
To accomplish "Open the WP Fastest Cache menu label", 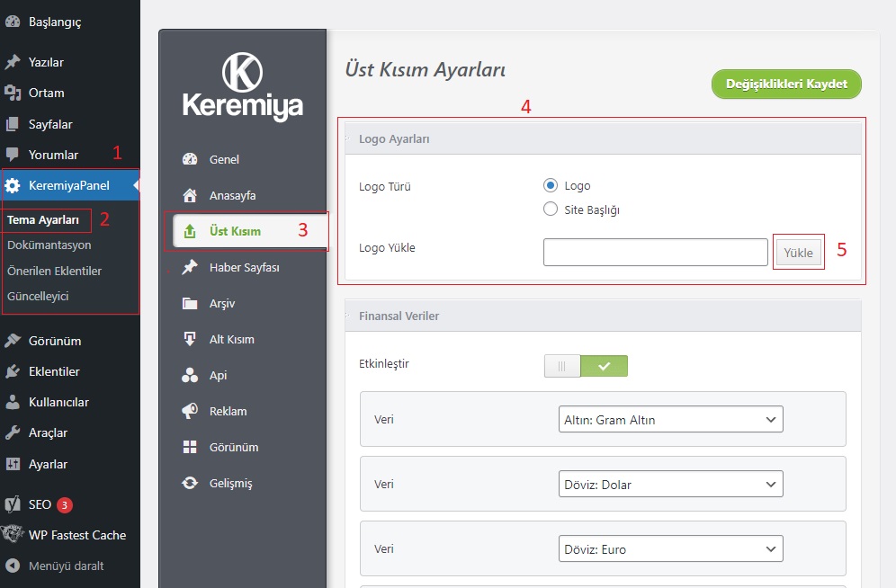I will [77, 535].
